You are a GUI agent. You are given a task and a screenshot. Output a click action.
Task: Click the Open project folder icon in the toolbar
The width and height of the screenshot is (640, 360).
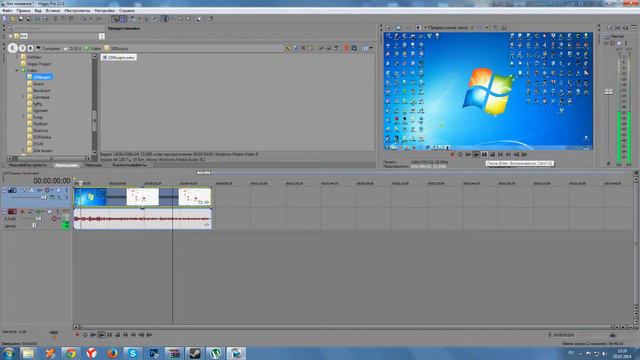click(x=13, y=19)
